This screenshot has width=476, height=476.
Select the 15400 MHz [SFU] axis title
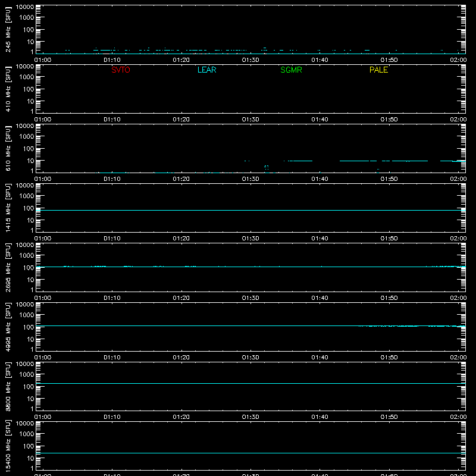[x=8, y=446]
